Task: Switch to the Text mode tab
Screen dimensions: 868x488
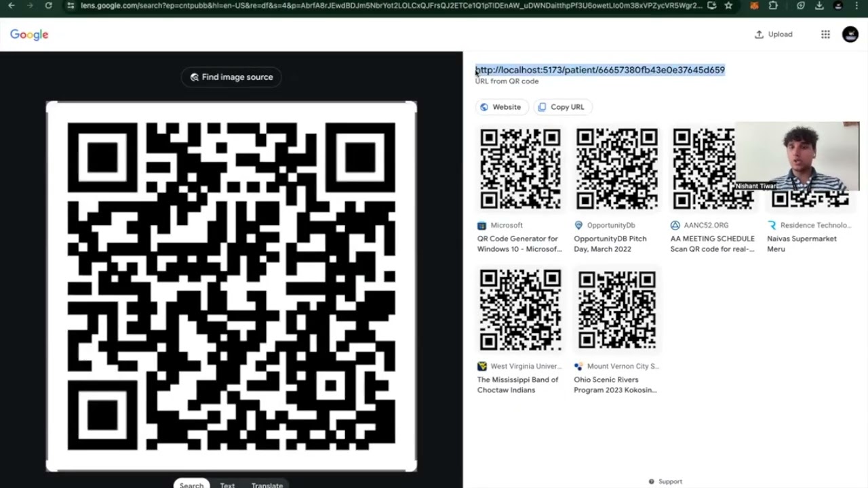Action: coord(227,485)
